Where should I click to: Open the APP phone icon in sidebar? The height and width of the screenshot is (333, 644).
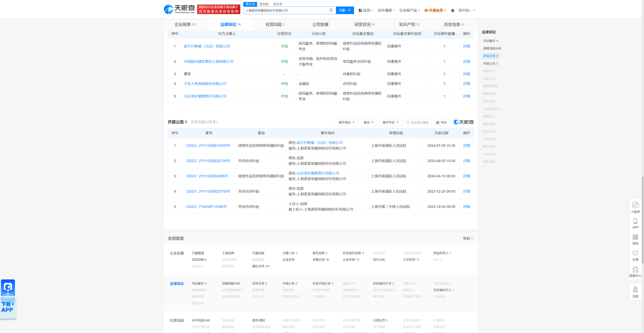coord(635,223)
